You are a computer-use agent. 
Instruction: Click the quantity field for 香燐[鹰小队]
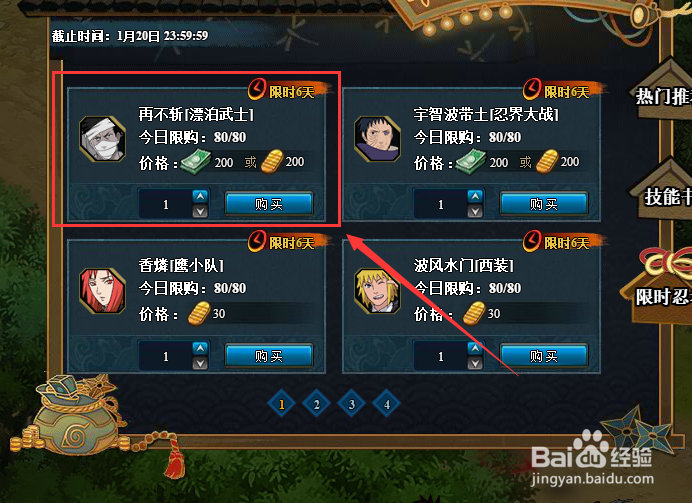pos(165,356)
